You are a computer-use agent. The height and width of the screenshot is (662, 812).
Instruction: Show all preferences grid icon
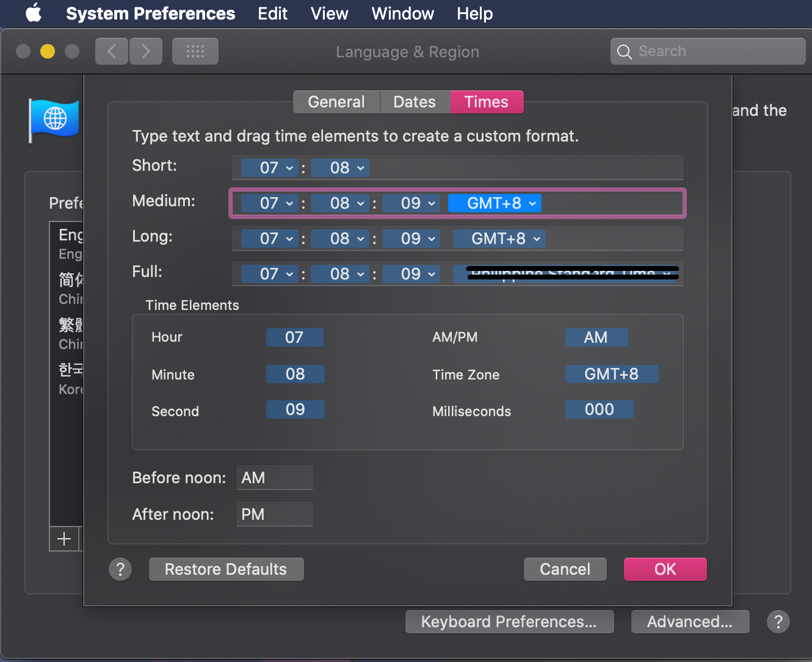[x=195, y=51]
